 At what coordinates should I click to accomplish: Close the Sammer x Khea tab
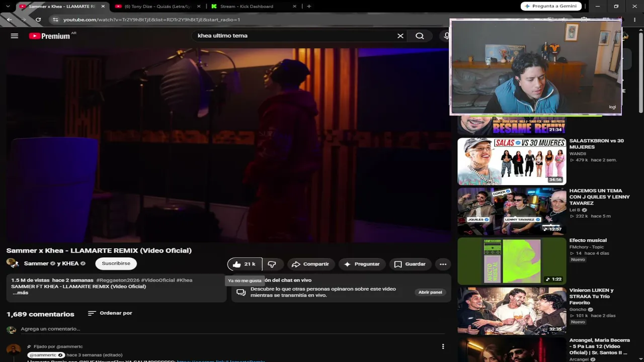pos(103,7)
